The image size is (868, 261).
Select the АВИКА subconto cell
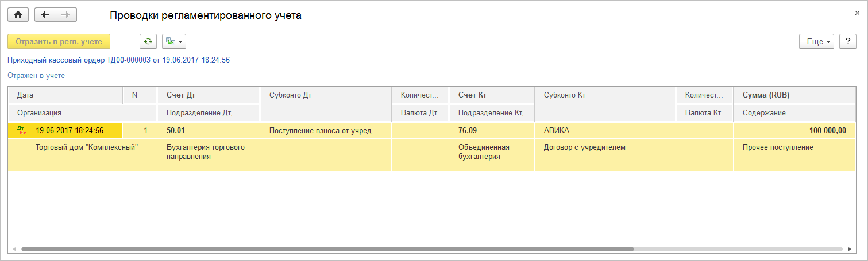point(605,131)
